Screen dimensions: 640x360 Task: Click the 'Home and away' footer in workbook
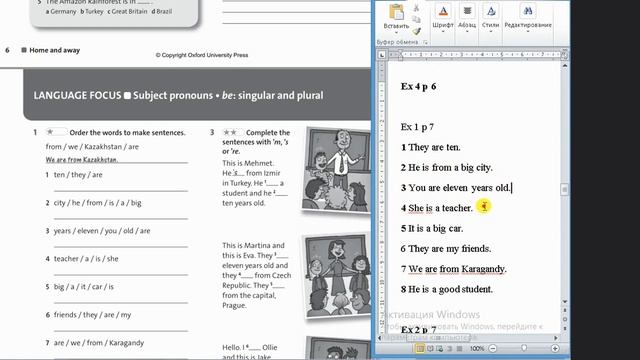tap(54, 50)
